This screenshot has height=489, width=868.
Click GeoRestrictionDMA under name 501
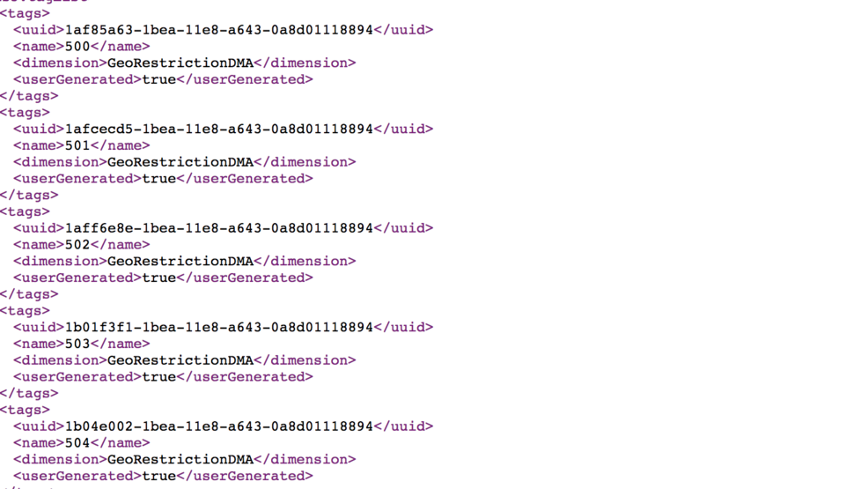point(180,162)
